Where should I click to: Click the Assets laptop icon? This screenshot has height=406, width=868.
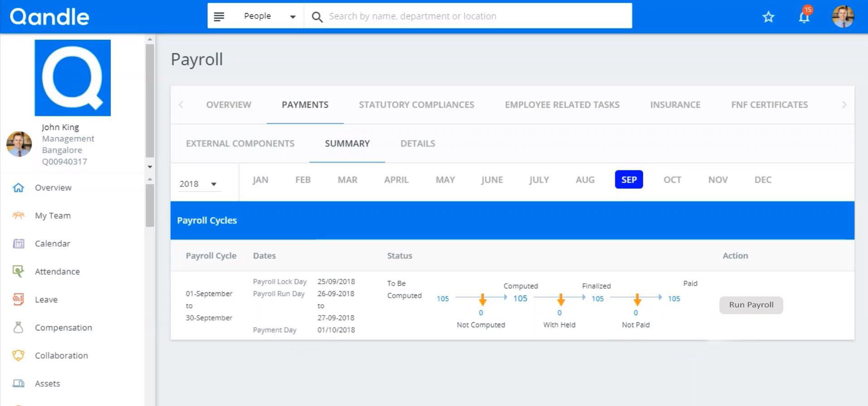[18, 384]
